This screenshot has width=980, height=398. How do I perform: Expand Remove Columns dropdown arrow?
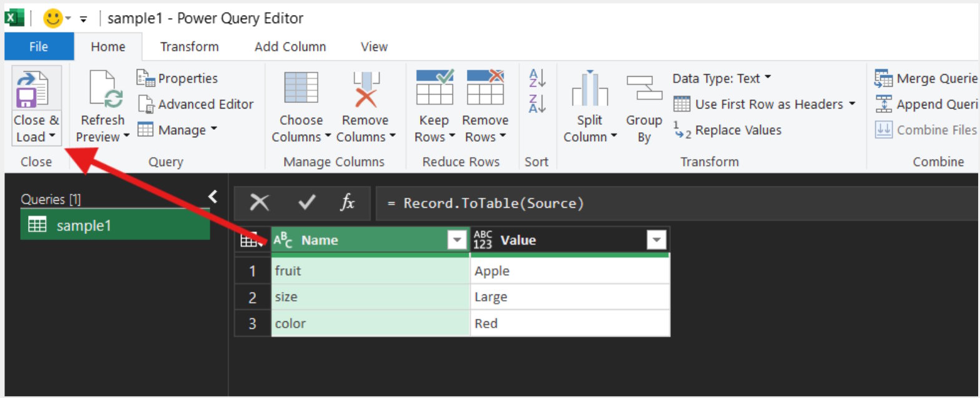click(393, 136)
